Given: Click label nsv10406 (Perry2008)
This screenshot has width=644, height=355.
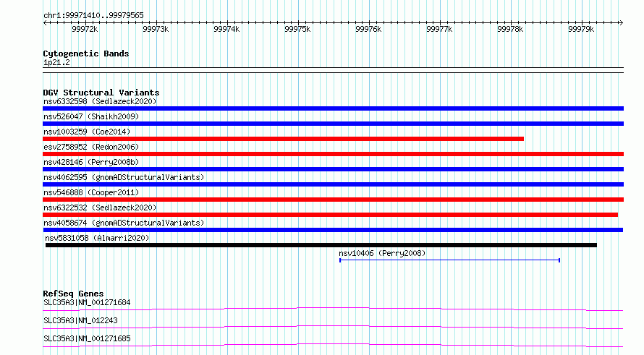Looking at the screenshot, I should [x=382, y=253].
